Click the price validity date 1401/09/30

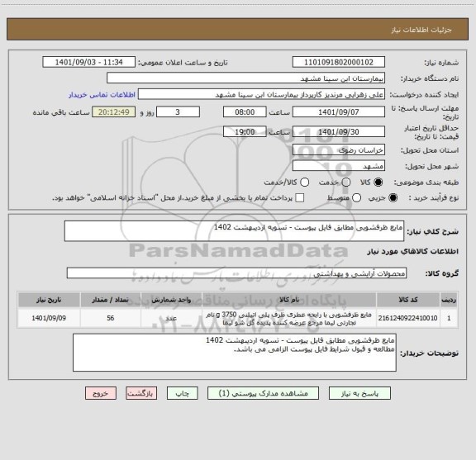(339, 131)
